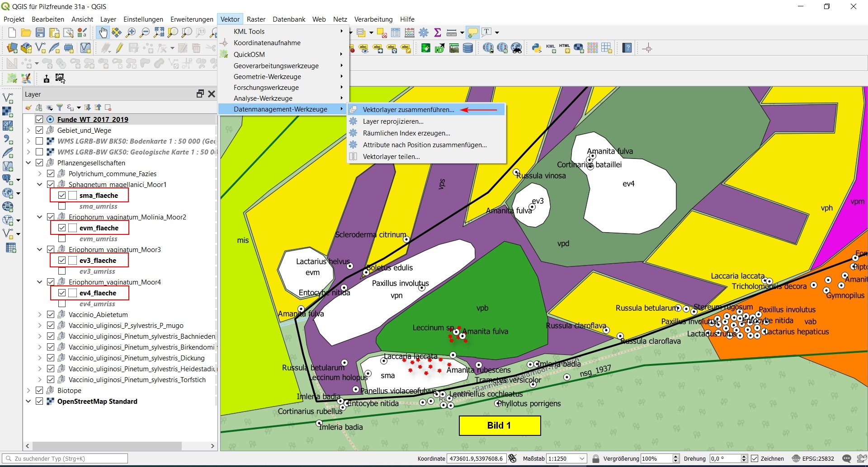Click the filter legend funnel icon
The image size is (868, 467).
click(60, 107)
